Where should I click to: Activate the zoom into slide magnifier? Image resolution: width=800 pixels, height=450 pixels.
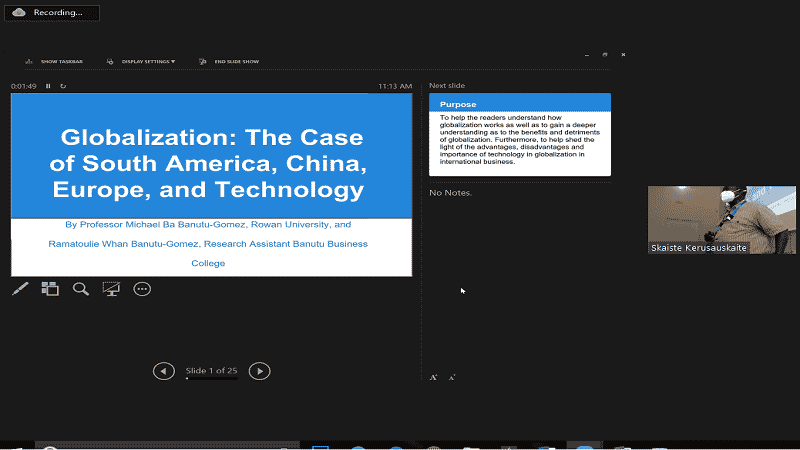pyautogui.click(x=81, y=289)
